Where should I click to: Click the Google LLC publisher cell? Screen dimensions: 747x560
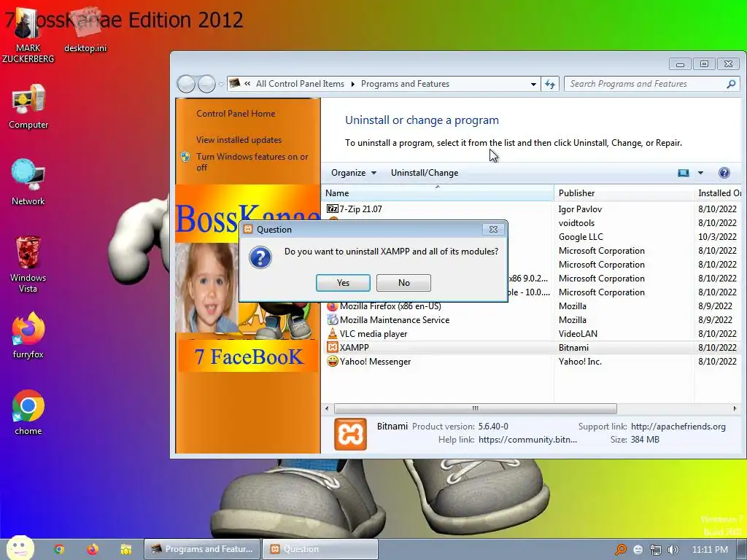[x=581, y=237]
